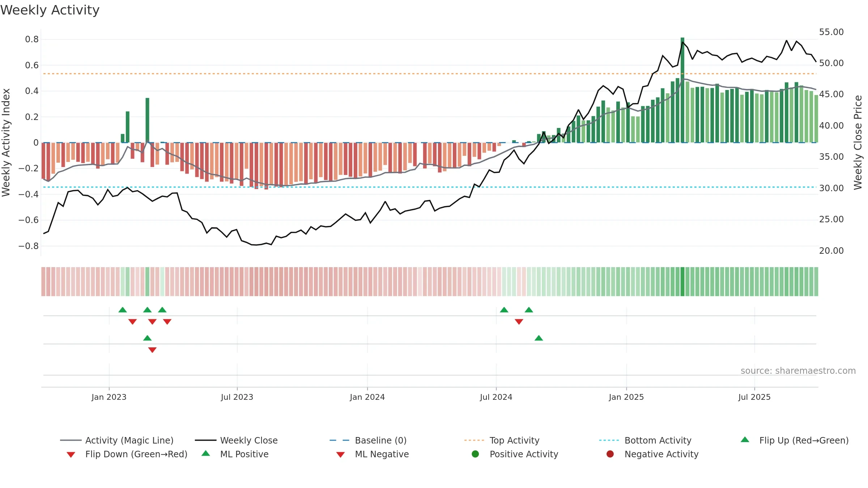Click the cyan Bottom Activity legend line swatch
868x488 pixels.
point(609,440)
